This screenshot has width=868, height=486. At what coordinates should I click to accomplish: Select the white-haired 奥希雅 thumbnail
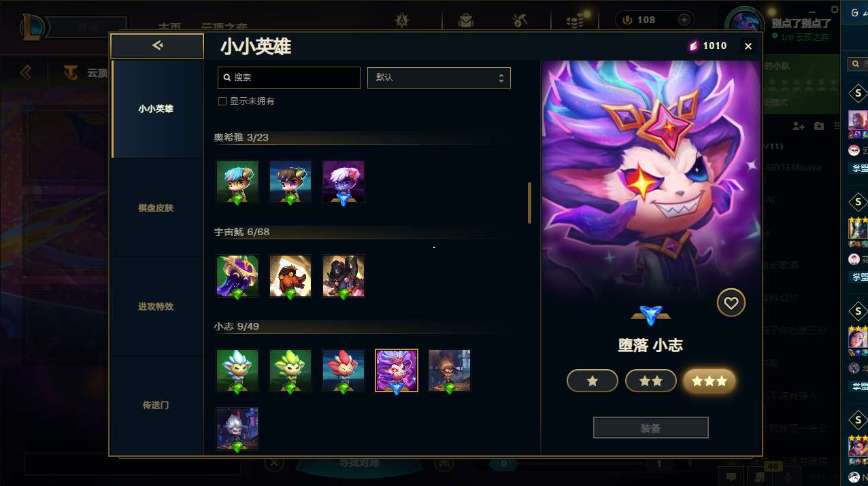click(344, 181)
